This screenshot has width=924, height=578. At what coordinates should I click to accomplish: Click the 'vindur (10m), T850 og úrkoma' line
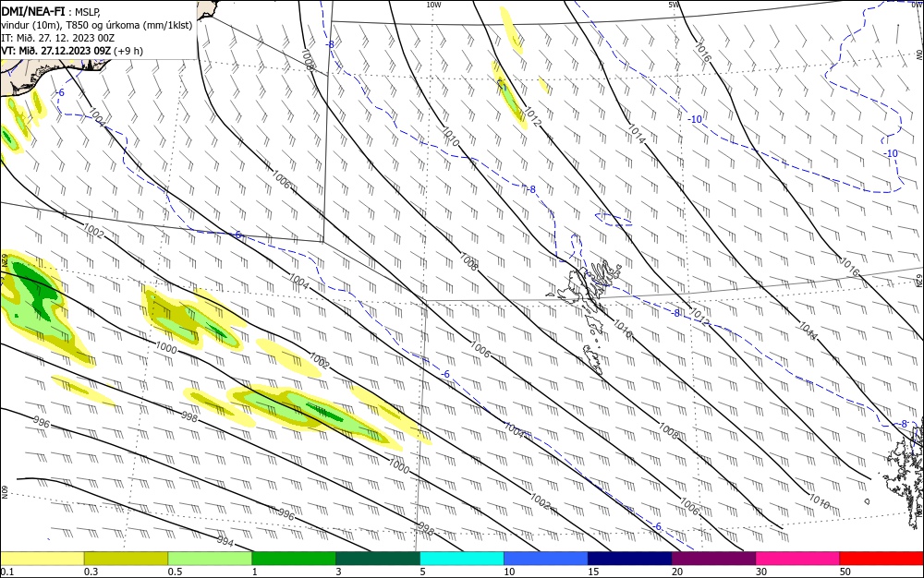(97, 25)
